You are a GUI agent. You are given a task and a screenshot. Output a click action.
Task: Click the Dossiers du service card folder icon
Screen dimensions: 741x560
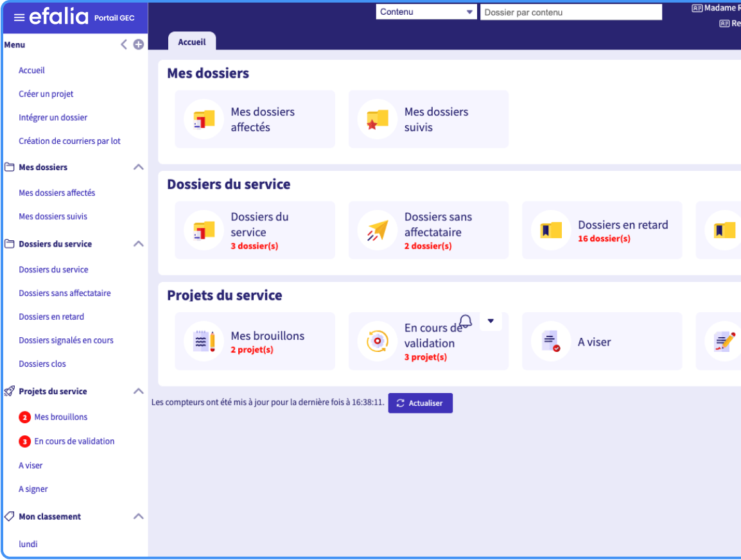tap(204, 230)
